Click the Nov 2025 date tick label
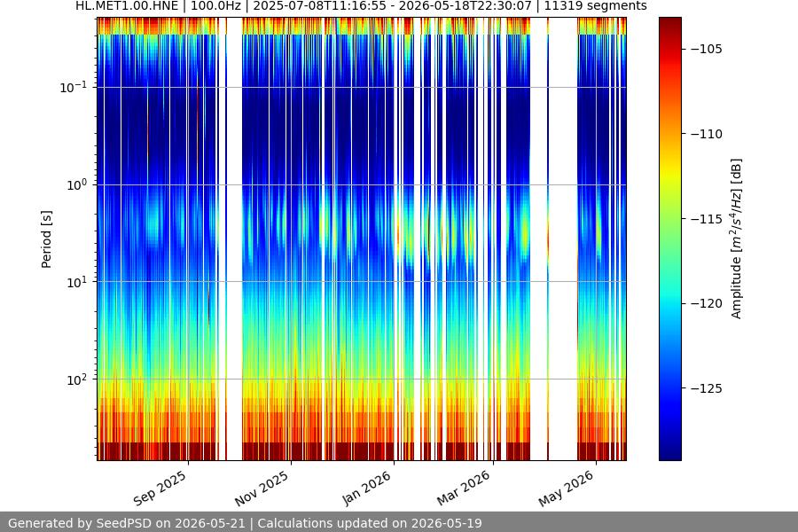The image size is (798, 532). 262,489
